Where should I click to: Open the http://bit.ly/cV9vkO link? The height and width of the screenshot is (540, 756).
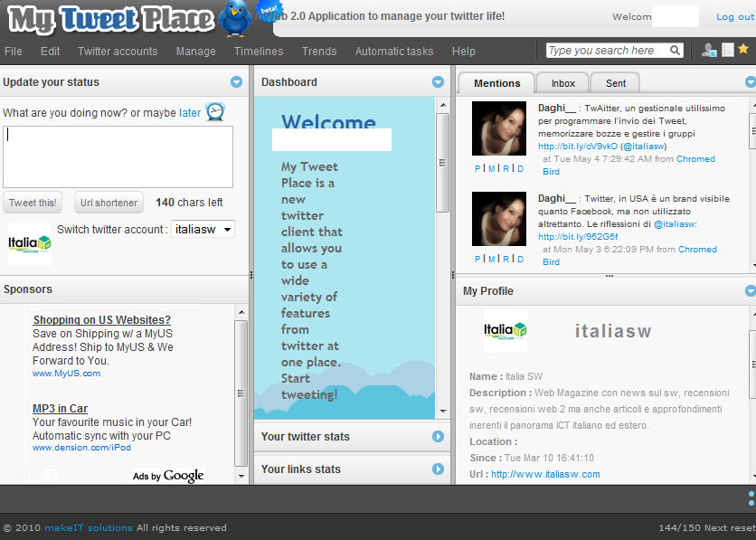(x=578, y=147)
